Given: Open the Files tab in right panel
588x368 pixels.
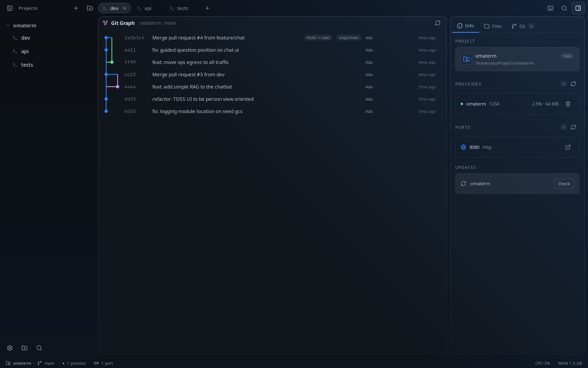Looking at the screenshot, I should (493, 26).
